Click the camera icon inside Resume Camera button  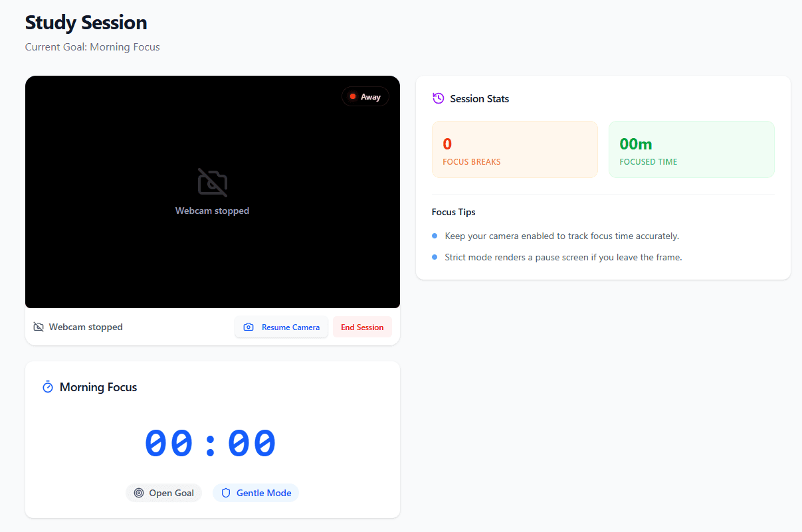[x=249, y=327]
